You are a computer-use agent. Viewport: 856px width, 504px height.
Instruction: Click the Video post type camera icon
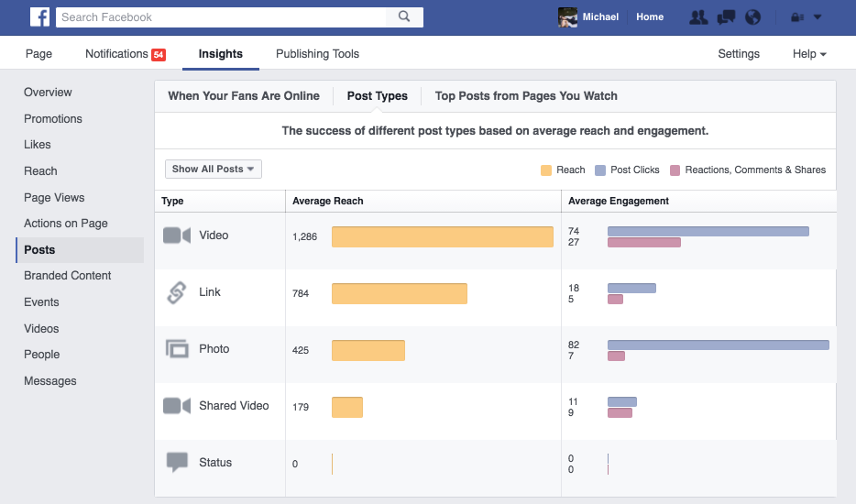click(x=177, y=236)
